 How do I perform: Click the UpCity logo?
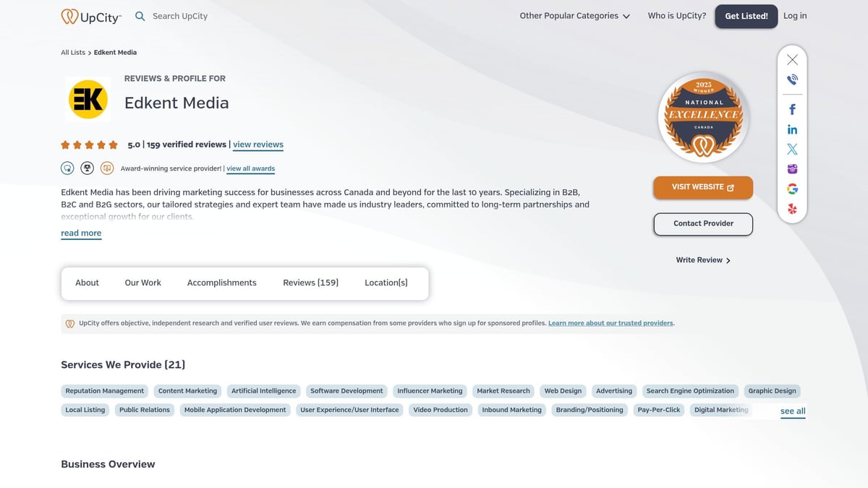click(91, 16)
